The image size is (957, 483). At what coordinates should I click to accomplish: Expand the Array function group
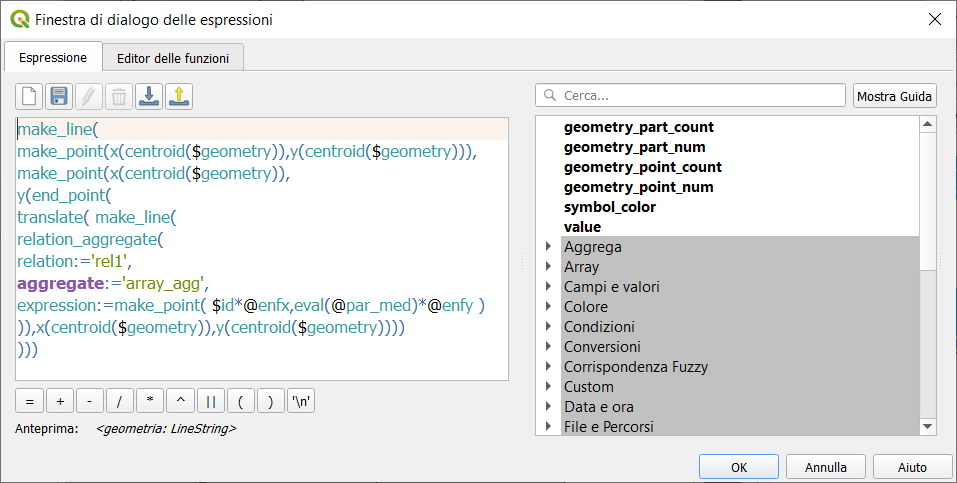(548, 267)
